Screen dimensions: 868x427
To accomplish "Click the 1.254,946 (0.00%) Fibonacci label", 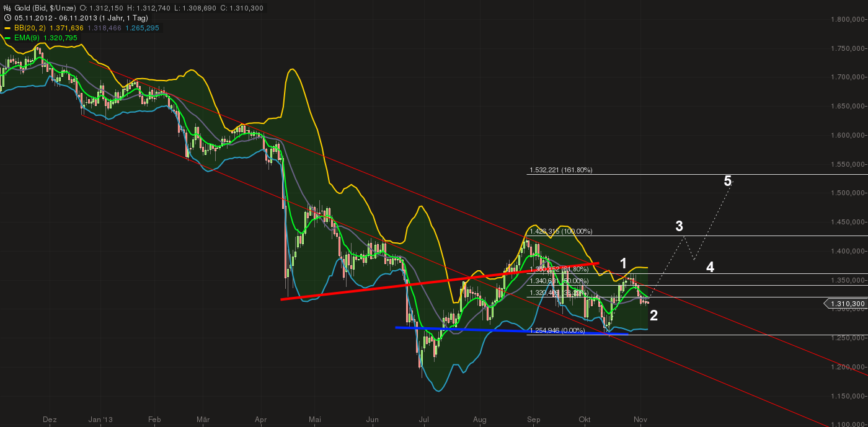I will (557, 331).
